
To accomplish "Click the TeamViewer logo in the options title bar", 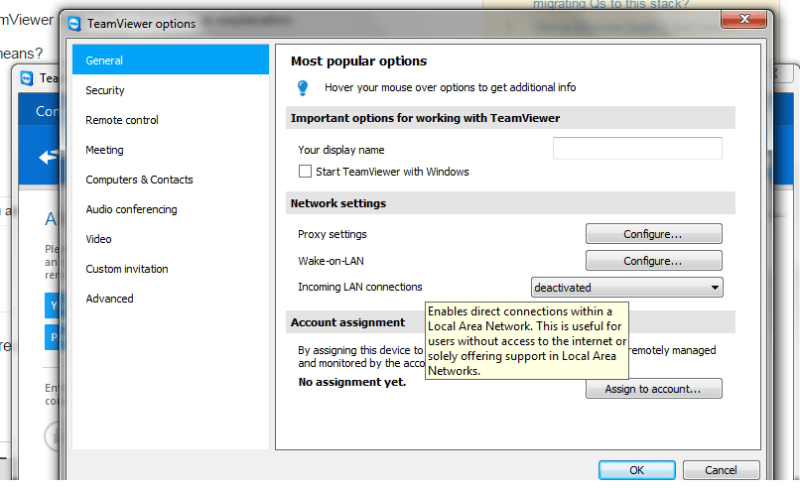I will click(74, 24).
